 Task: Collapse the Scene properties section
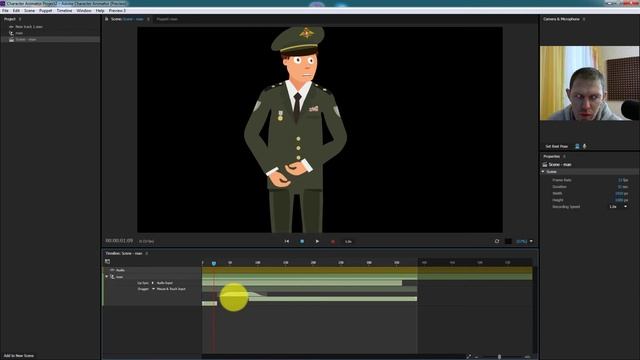tap(543, 172)
